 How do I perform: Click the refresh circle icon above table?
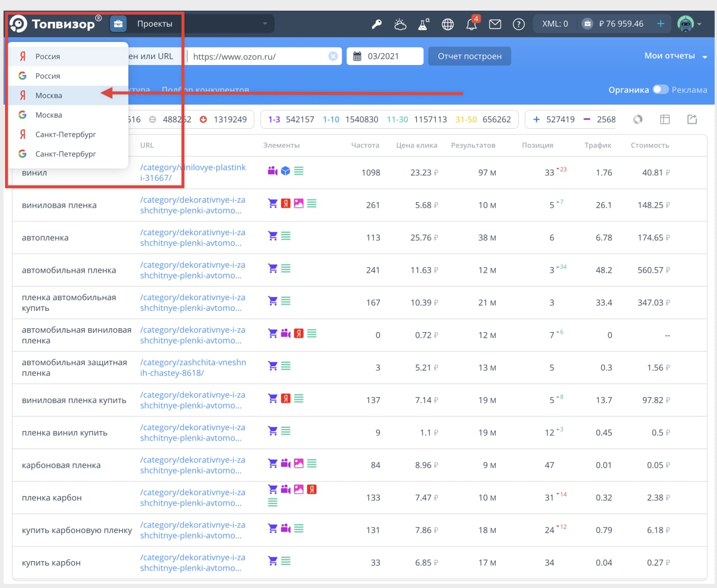(637, 119)
